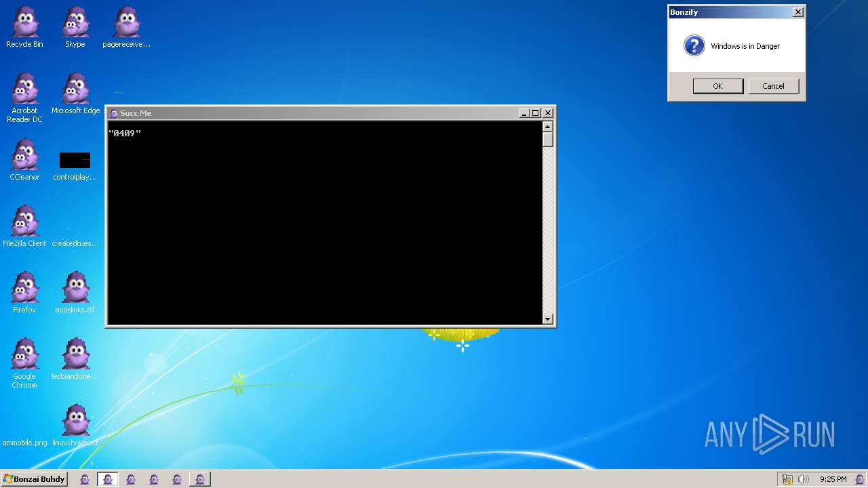Click the Firefox desktop shortcut
This screenshot has width=868, height=488.
coord(24,293)
